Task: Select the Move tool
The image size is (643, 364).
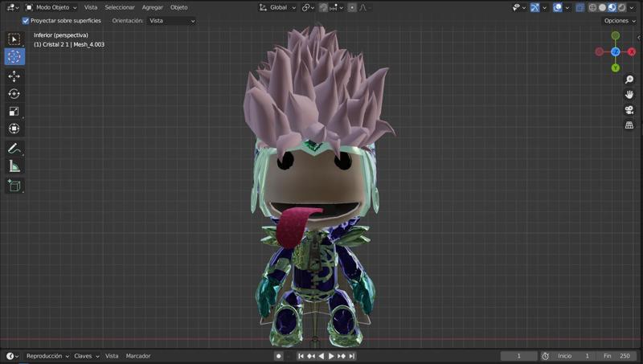Action: (x=14, y=76)
